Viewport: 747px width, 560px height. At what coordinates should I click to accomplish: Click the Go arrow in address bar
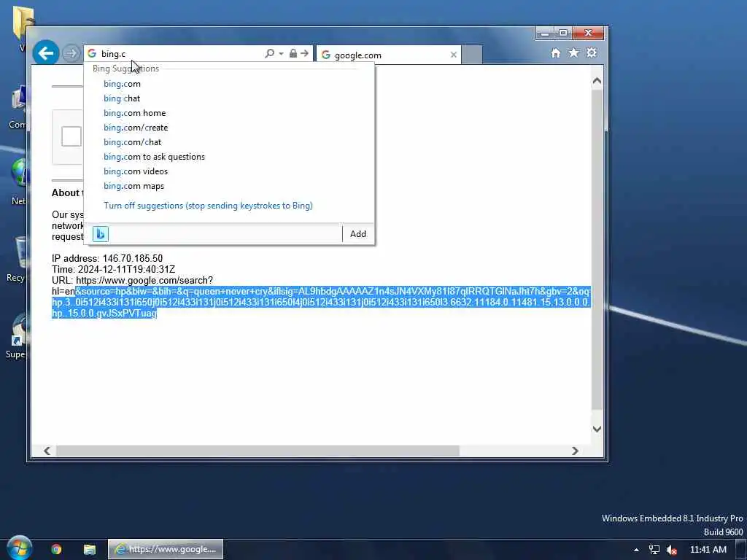(304, 53)
